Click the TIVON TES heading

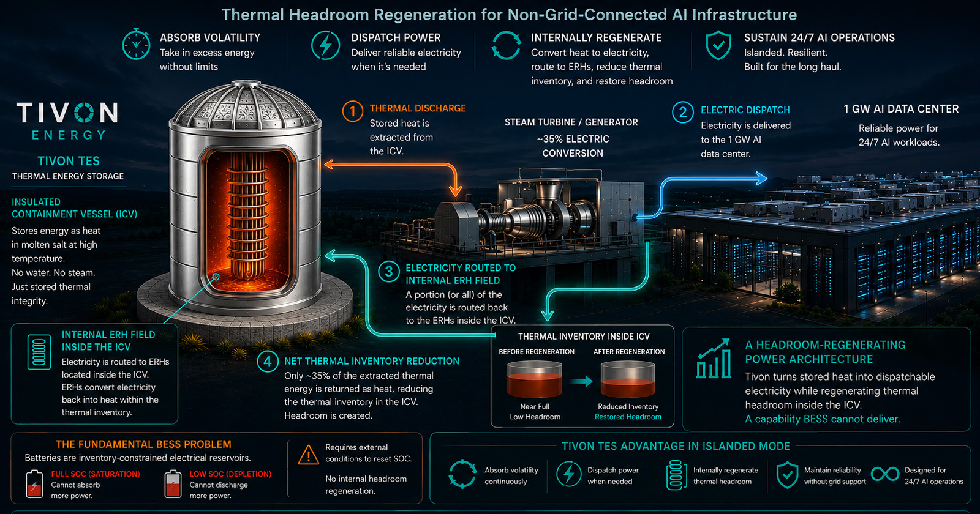69,161
